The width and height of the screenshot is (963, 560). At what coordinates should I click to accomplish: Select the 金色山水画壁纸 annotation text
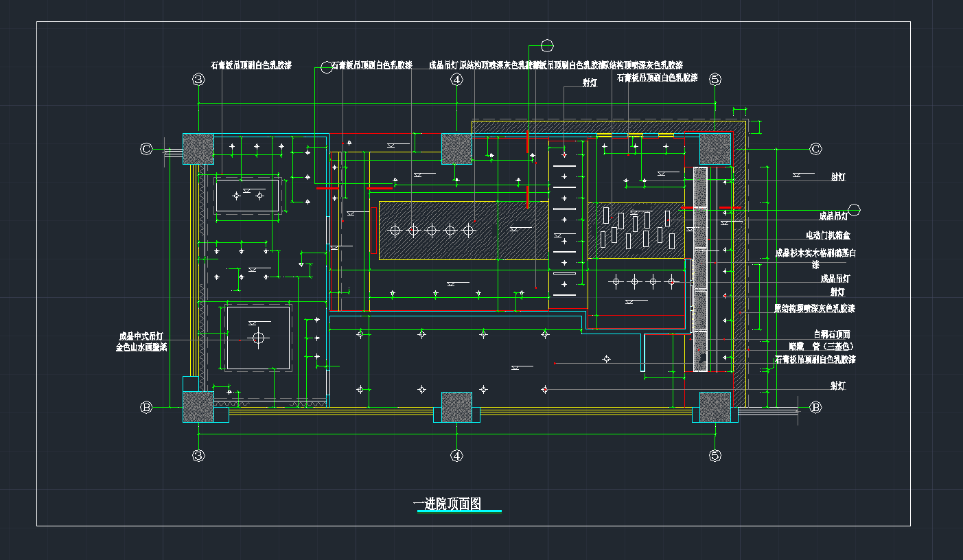[x=141, y=348]
